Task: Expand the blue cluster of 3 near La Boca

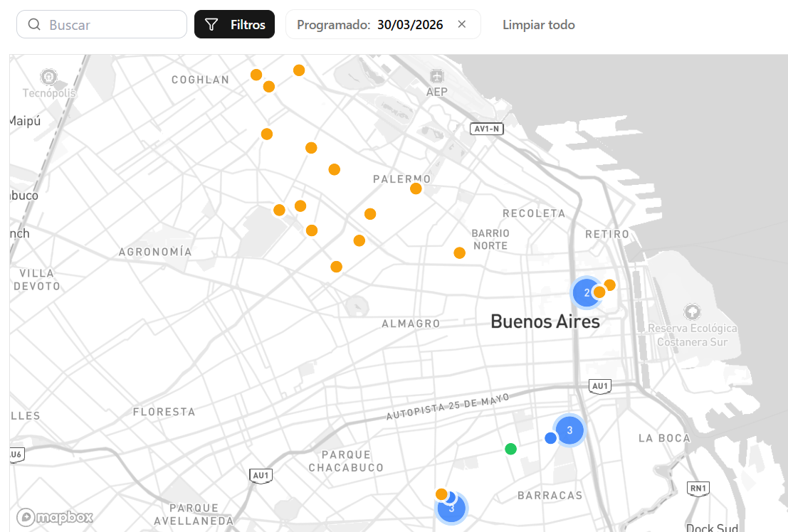Action: coord(569,430)
